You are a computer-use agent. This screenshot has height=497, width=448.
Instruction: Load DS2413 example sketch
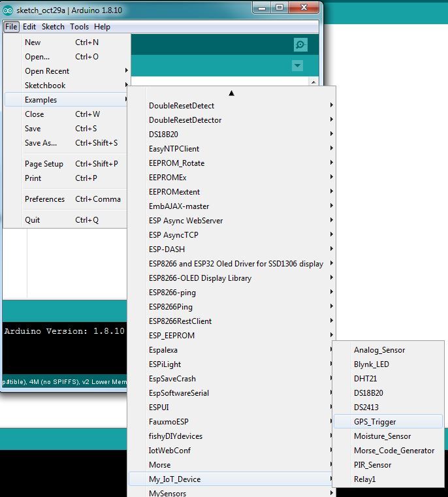[x=388, y=408]
